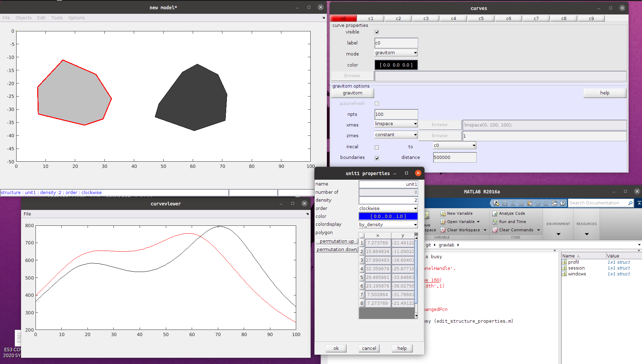The height and width of the screenshot is (364, 642).
Task: Open the Options menu in new model window
Action: click(76, 18)
